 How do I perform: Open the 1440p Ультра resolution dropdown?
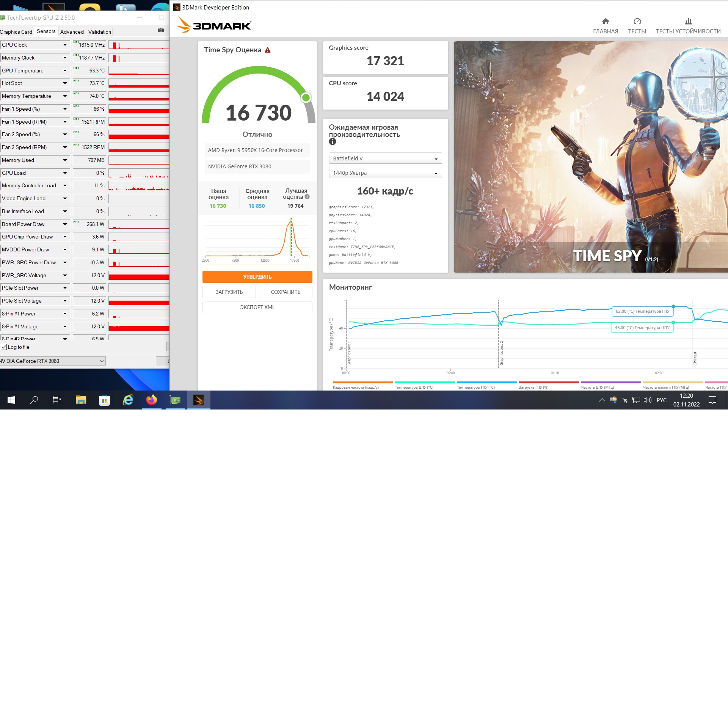click(x=385, y=173)
